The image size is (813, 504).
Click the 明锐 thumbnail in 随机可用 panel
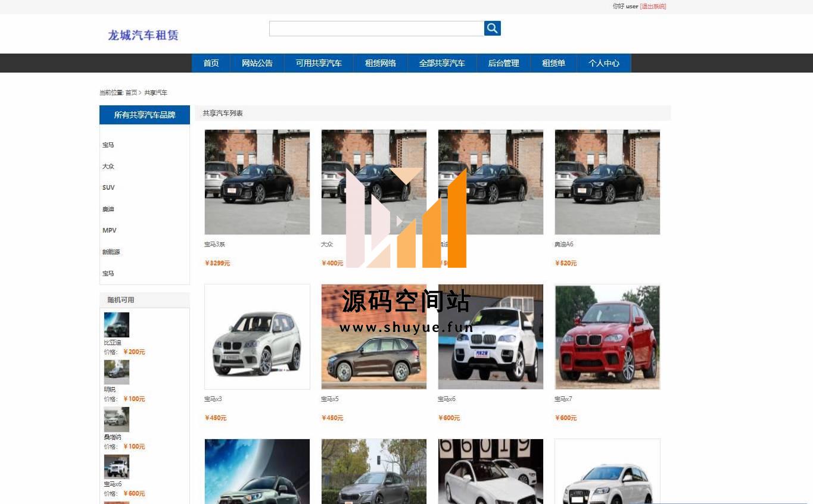point(117,372)
